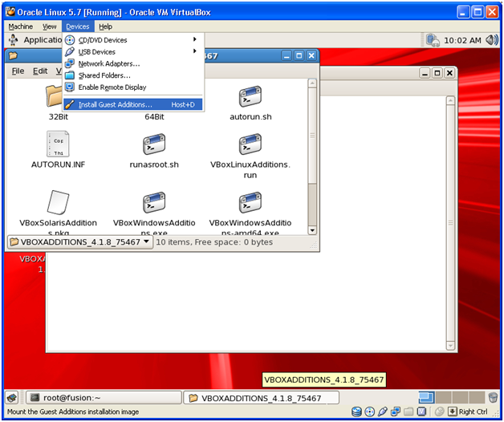Image resolution: width=504 pixels, height=422 pixels.
Task: Click the file browser scrollbar down arrow
Action: (312, 230)
